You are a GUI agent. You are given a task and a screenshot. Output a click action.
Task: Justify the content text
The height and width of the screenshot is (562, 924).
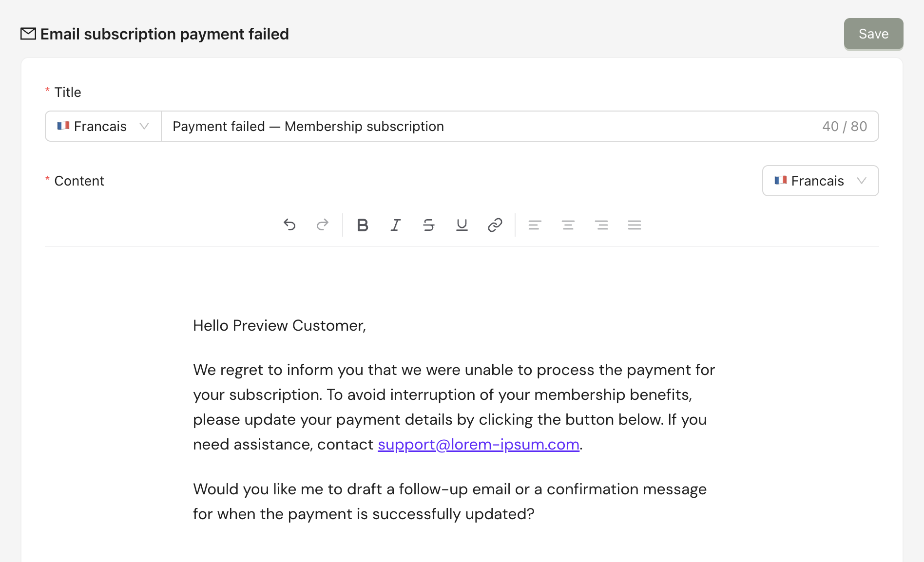point(635,225)
